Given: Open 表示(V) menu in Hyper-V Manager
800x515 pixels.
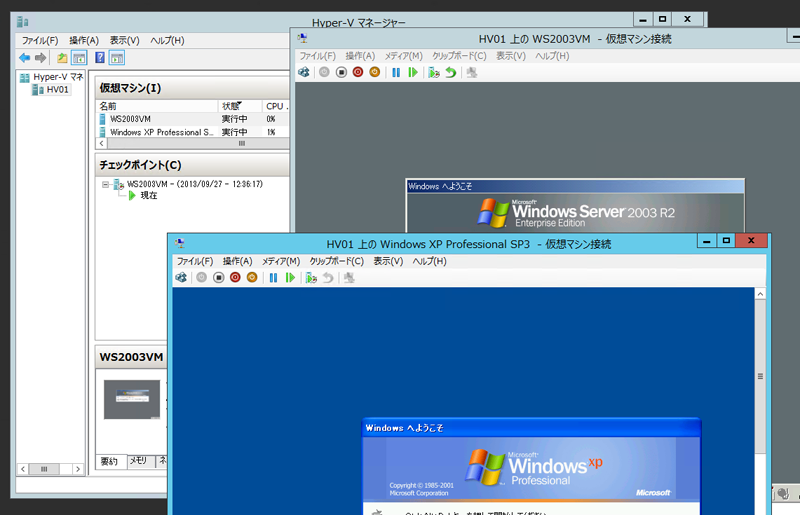Looking at the screenshot, I should 124,40.
